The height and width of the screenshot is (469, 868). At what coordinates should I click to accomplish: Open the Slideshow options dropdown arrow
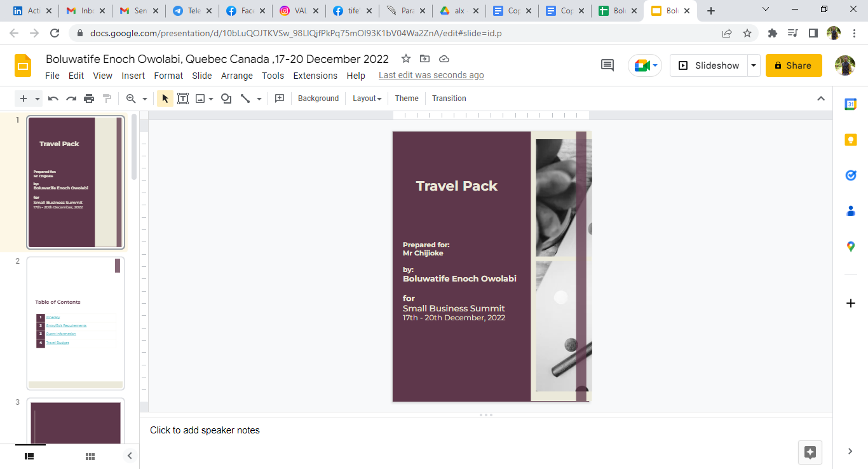coord(753,65)
